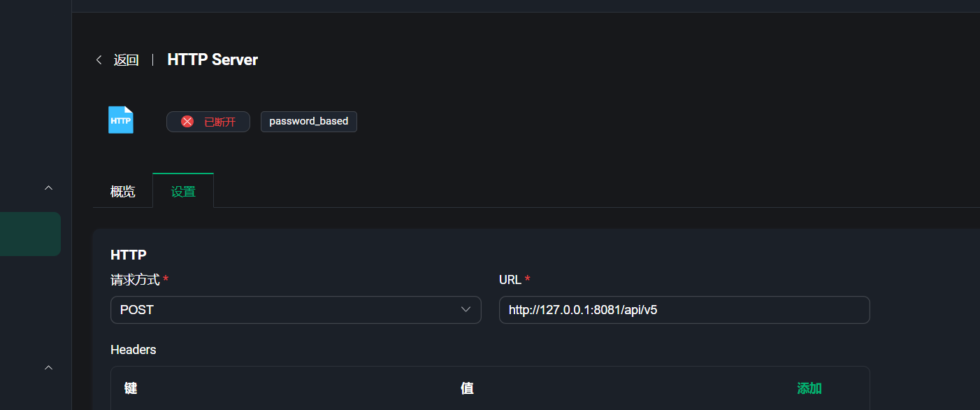Click the 值 column header

[x=467, y=388]
